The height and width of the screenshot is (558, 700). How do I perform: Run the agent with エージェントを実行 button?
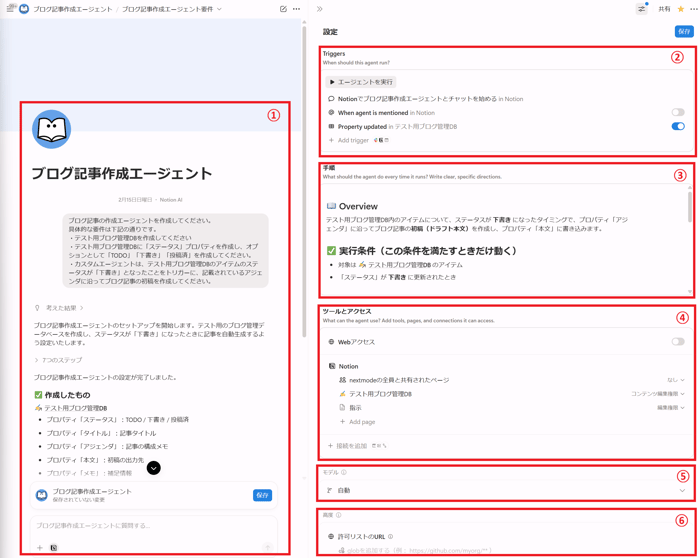click(x=361, y=82)
